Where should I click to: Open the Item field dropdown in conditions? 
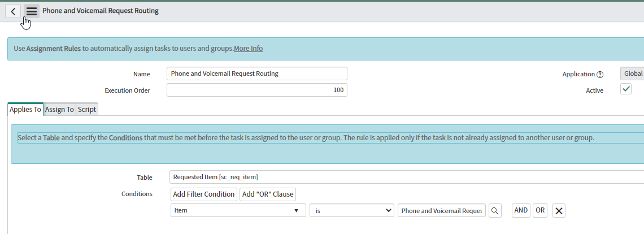(x=238, y=210)
